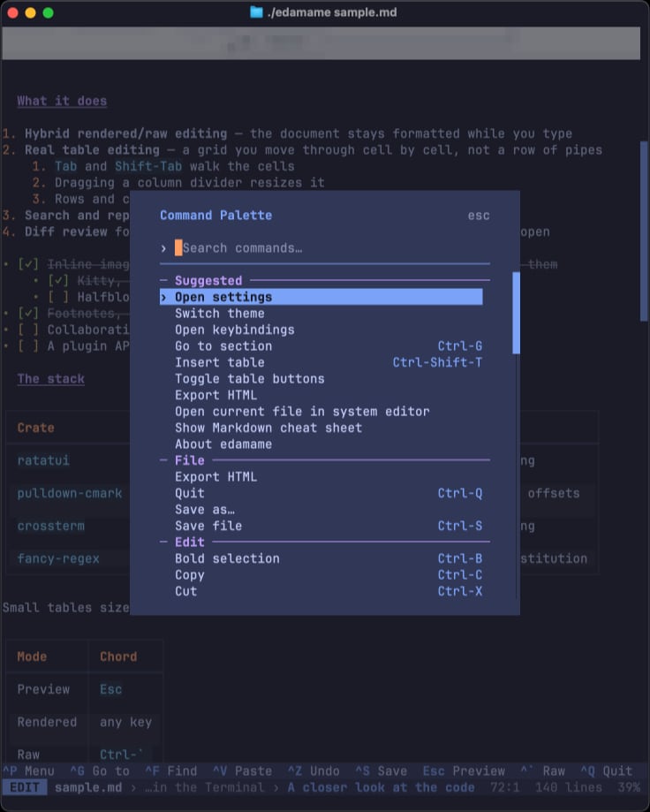Viewport: 650px width, 812px height.
Task: Click the Shift-Tab keyword in list
Action: click(x=148, y=166)
